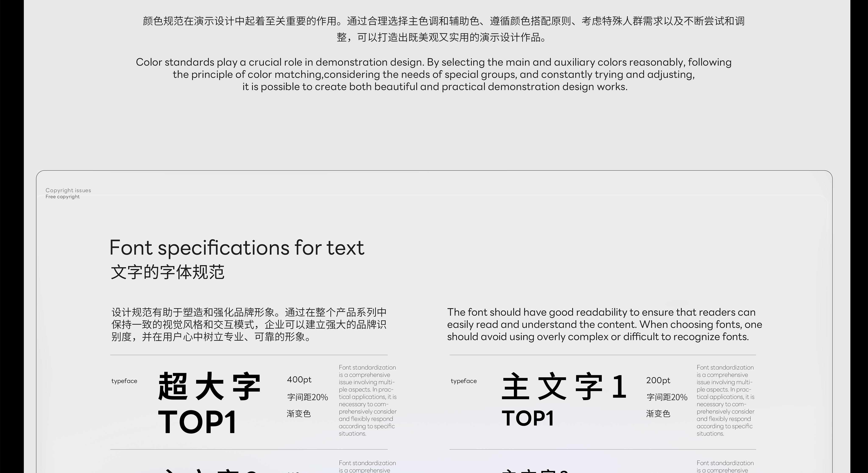868x473 pixels.
Task: Click the "主文字1" sample text
Action: (564, 387)
